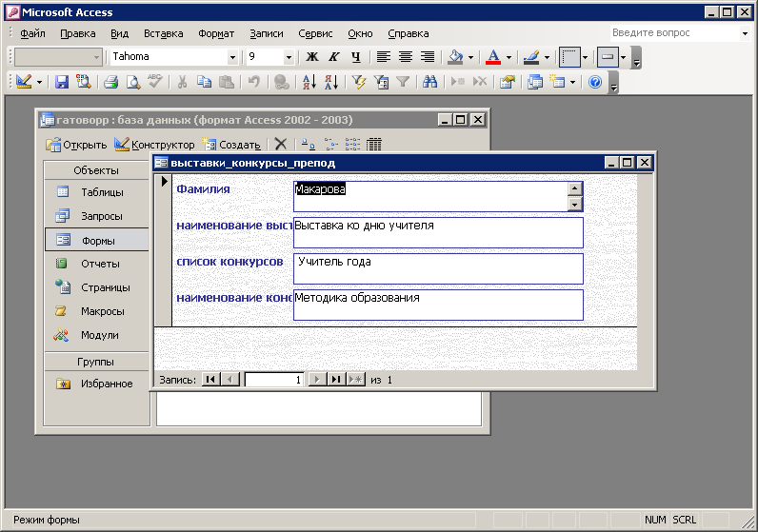This screenshot has height=532, width=758.
Task: Expand the font color dropdown arrow
Action: (509, 57)
